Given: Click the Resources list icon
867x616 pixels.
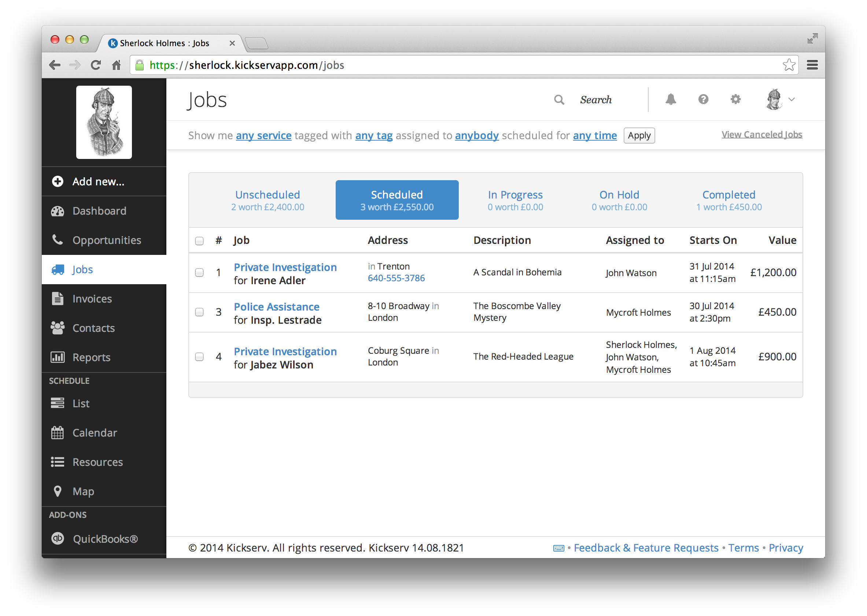Looking at the screenshot, I should [58, 462].
